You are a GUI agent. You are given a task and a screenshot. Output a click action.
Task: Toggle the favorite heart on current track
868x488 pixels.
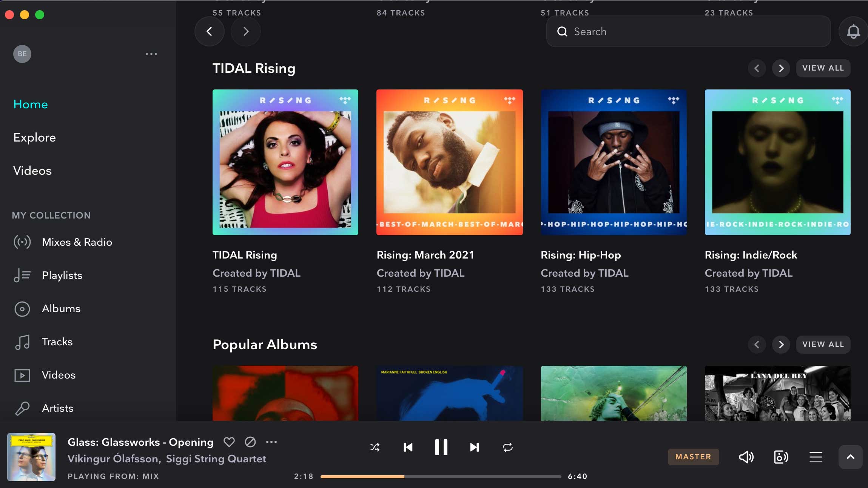tap(228, 442)
